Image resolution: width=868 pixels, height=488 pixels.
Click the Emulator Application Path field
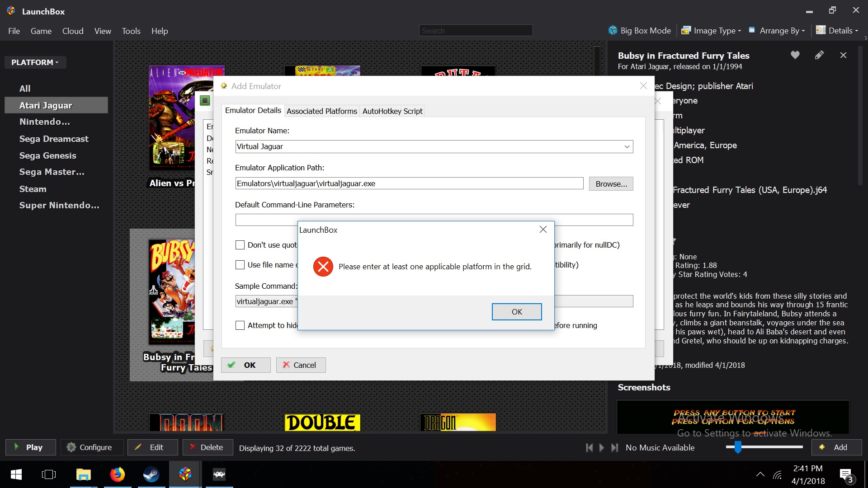tap(409, 183)
